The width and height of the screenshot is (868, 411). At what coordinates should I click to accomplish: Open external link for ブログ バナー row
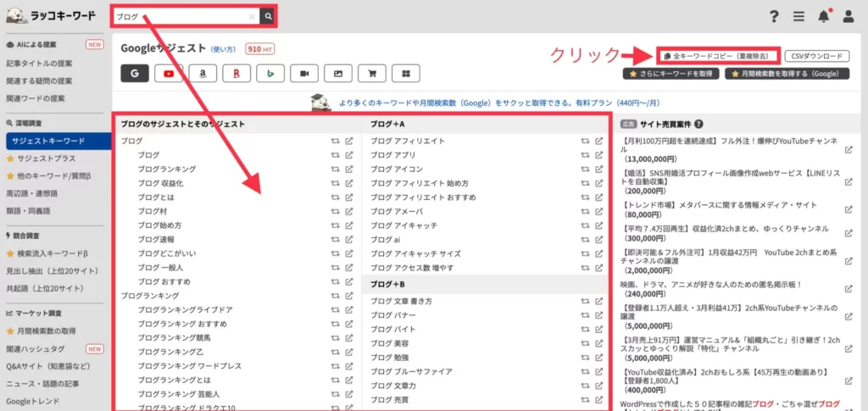599,315
